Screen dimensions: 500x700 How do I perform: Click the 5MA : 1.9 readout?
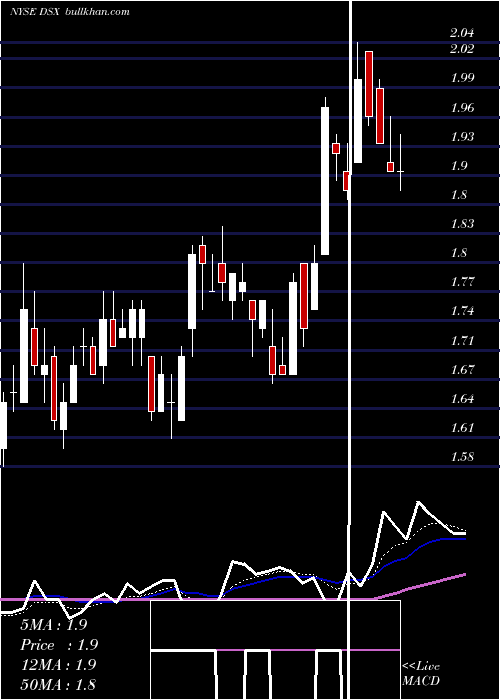point(54,625)
